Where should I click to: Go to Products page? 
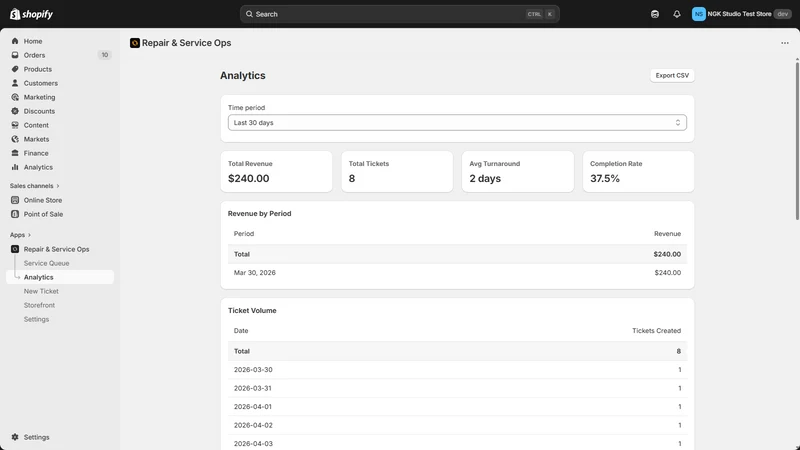tap(37, 69)
